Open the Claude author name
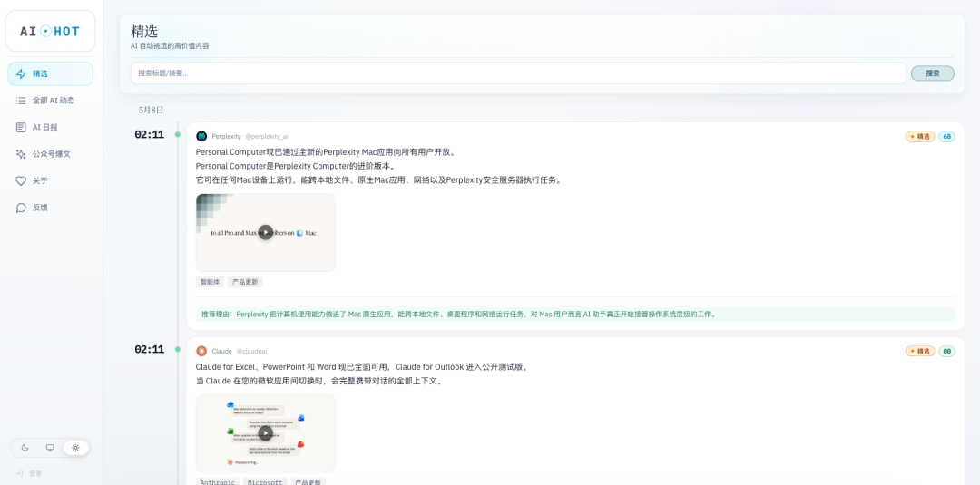This screenshot has width=980, height=485. (x=222, y=352)
